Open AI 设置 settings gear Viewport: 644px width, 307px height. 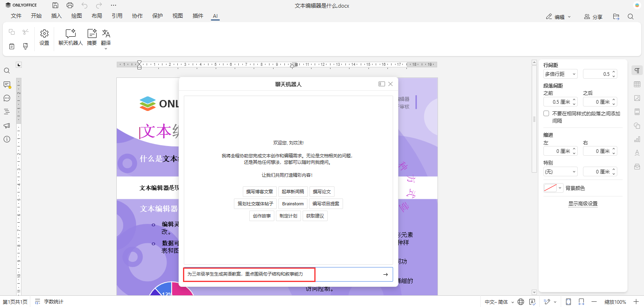[x=44, y=37]
